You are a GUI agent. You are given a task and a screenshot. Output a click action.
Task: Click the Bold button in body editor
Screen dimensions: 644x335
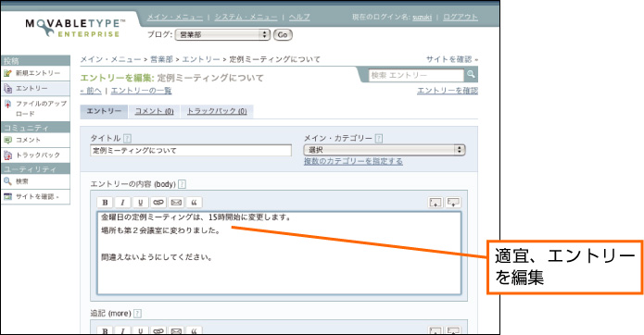point(105,202)
